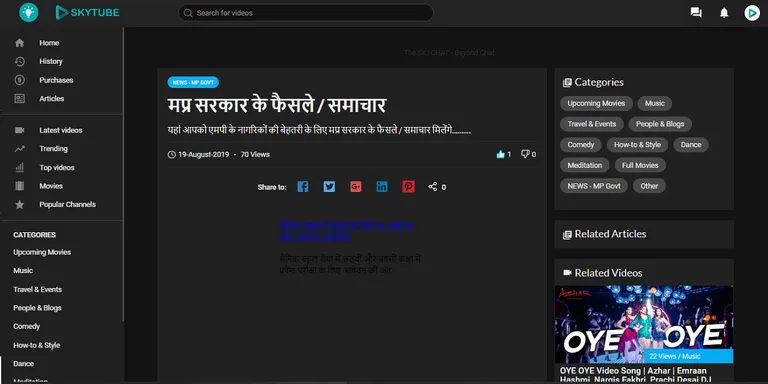Choose Comedy category chip
Viewport: 768px width, 384px height.
(x=581, y=144)
